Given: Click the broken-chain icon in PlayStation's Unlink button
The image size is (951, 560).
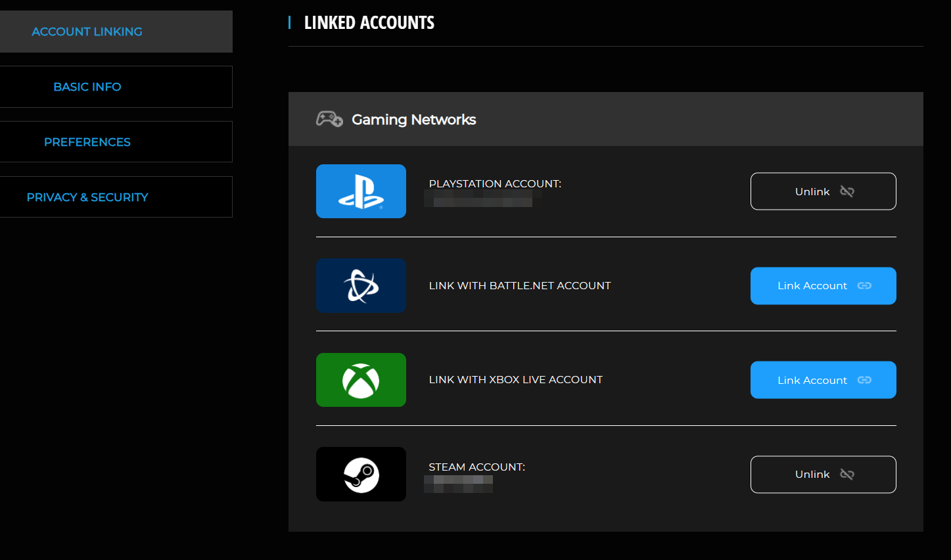Looking at the screenshot, I should [x=847, y=191].
